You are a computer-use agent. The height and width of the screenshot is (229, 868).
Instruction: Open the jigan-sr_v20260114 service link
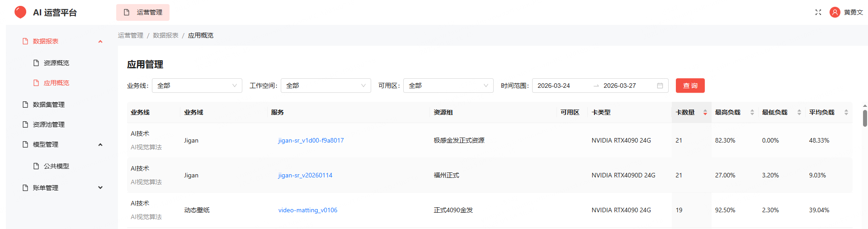click(x=305, y=175)
